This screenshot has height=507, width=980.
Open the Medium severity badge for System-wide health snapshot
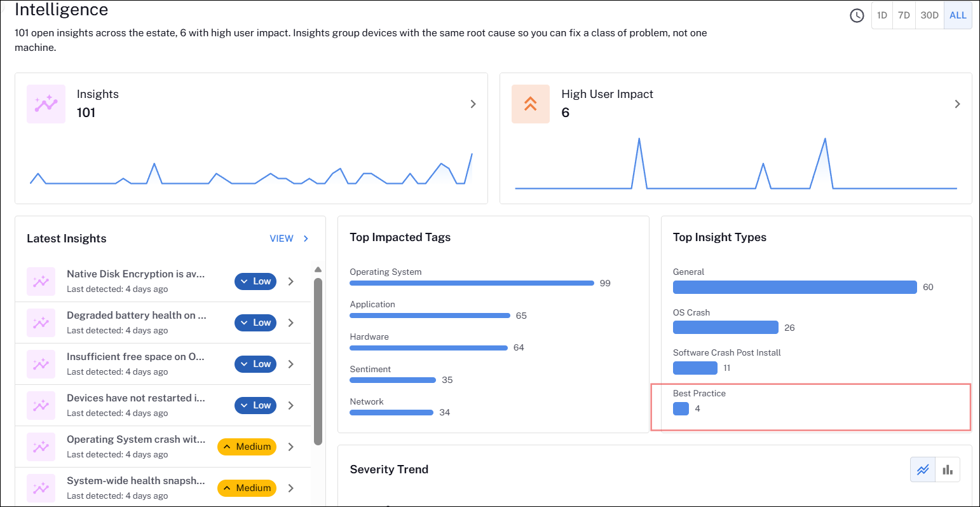coord(247,488)
